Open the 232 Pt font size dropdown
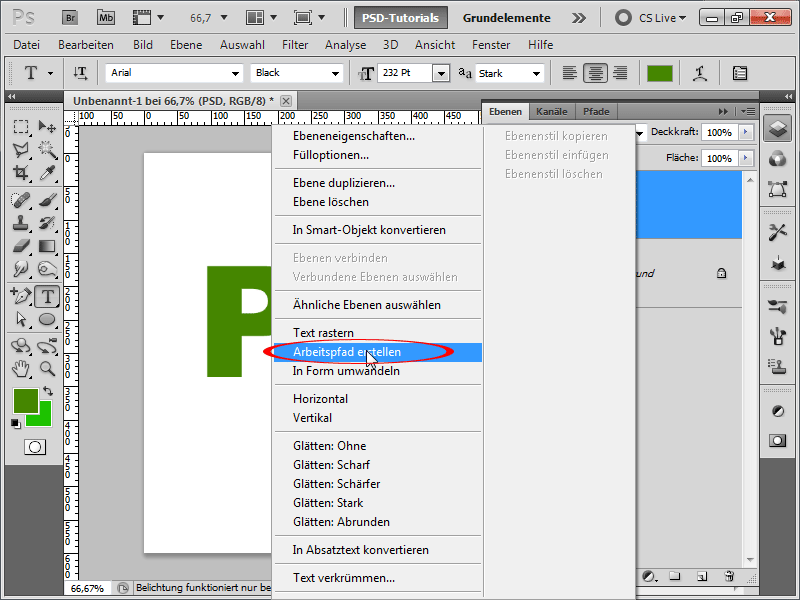The width and height of the screenshot is (800, 600). click(441, 73)
